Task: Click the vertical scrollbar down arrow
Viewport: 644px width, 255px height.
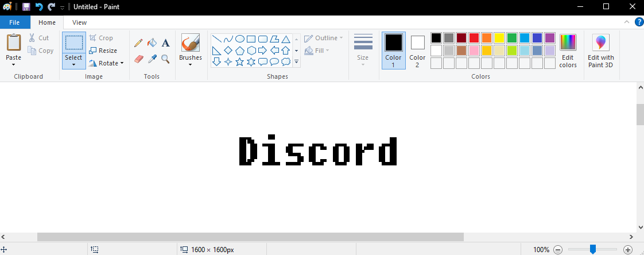Action: (640, 227)
